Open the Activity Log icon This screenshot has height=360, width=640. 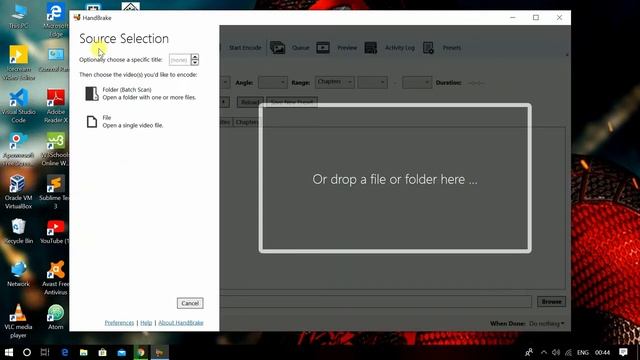[371, 48]
